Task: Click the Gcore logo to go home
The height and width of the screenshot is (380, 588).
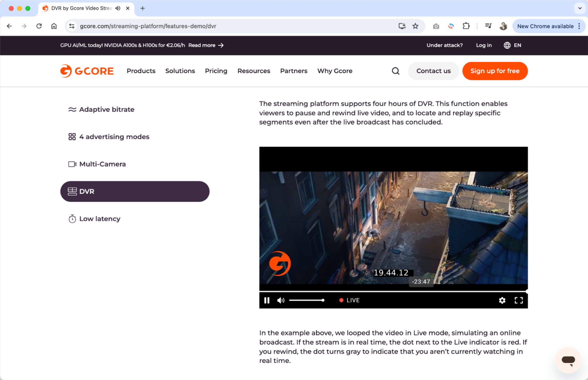Action: [x=86, y=71]
